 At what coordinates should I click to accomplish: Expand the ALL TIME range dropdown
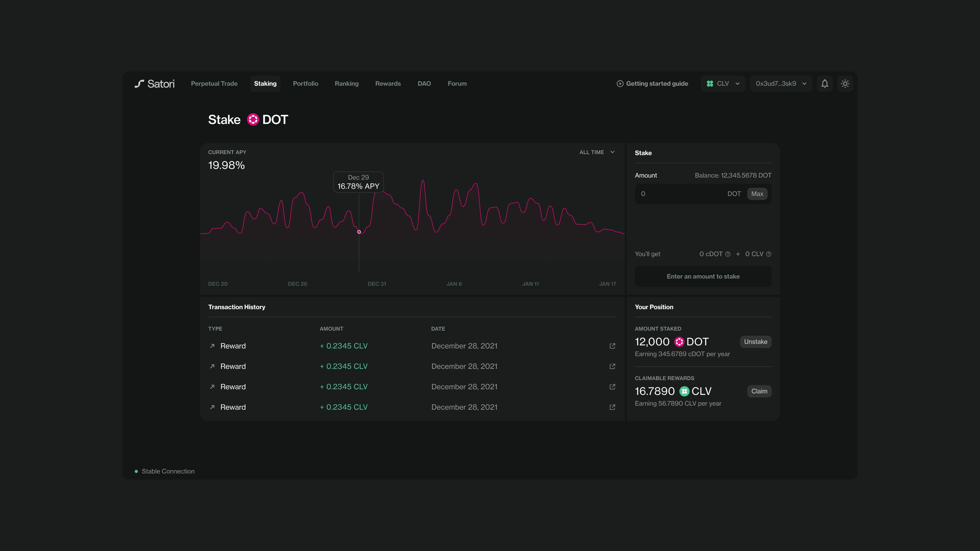pyautogui.click(x=597, y=152)
